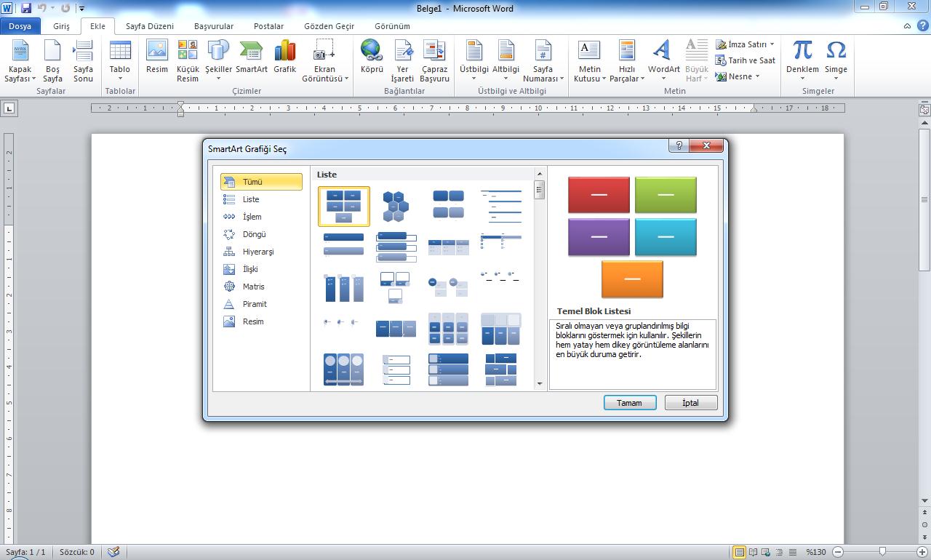
Task: Save the document from Quick Access
Action: tap(26, 8)
